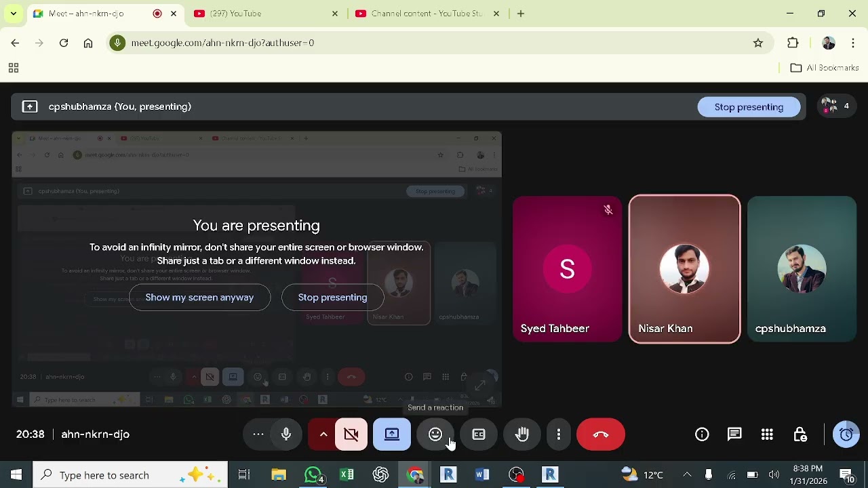This screenshot has width=868, height=488.
Task: Open volume control in tray
Action: click(x=774, y=475)
